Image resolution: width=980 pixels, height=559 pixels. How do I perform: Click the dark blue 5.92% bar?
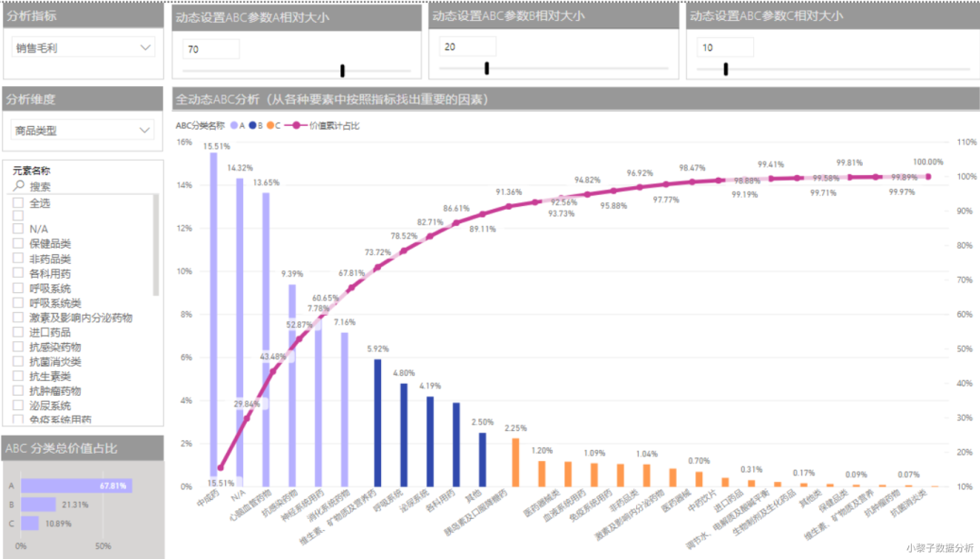[377, 423]
